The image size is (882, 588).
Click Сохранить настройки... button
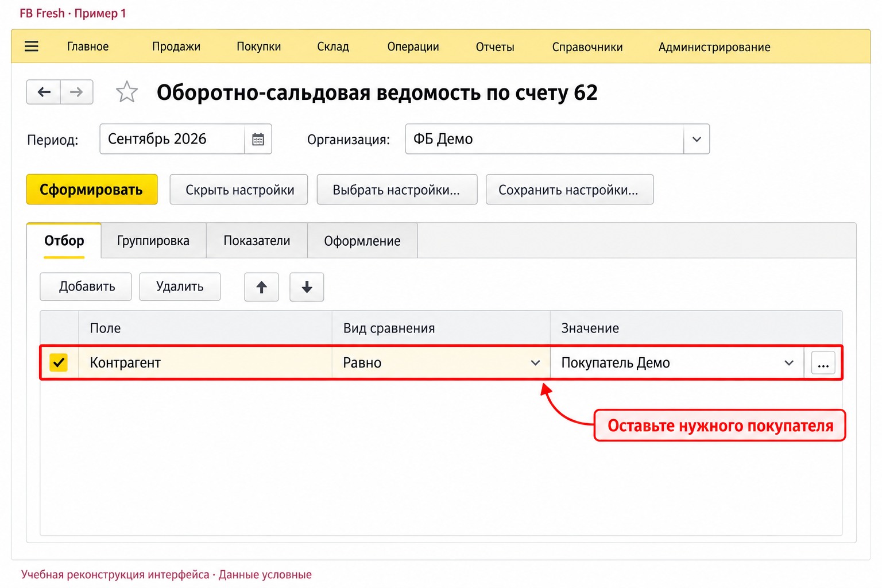click(x=570, y=189)
